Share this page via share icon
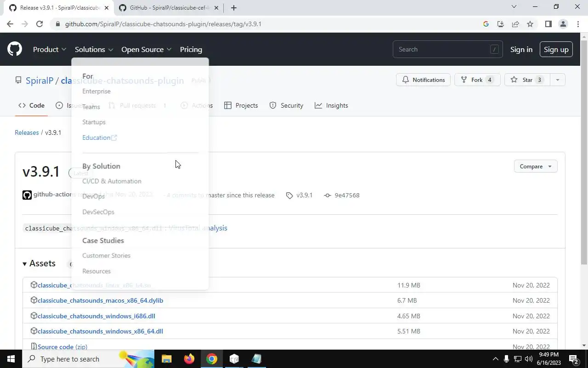 point(515,24)
